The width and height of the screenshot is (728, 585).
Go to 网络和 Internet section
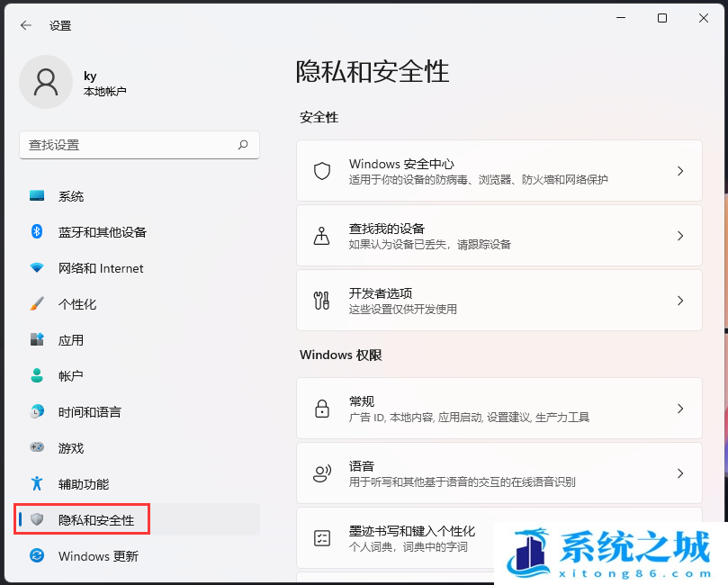pyautogui.click(x=138, y=268)
